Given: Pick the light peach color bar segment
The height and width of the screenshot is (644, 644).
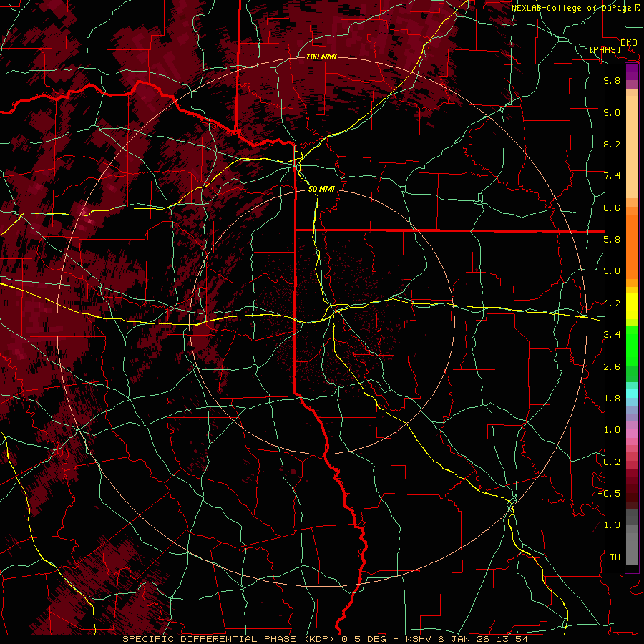Looking at the screenshot, I should coord(632,148).
